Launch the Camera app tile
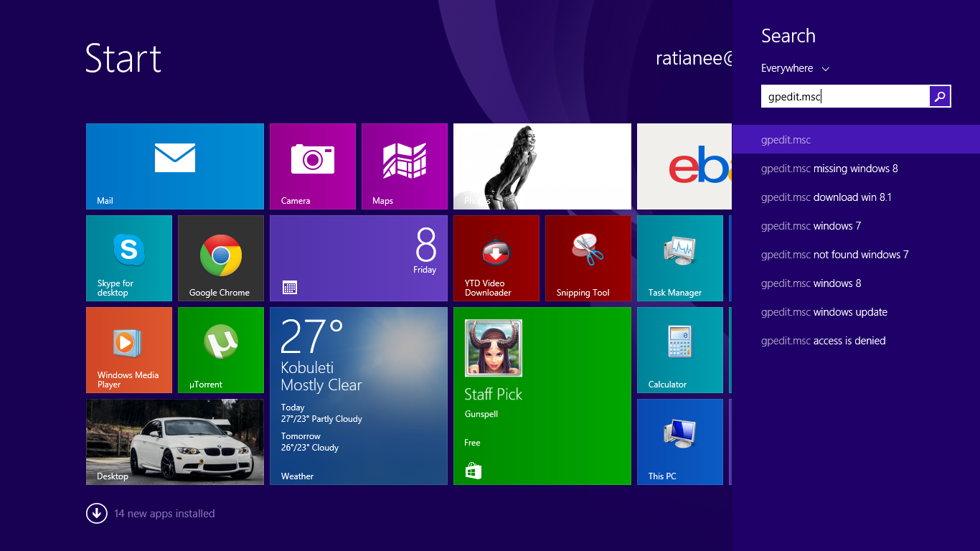 tap(312, 166)
